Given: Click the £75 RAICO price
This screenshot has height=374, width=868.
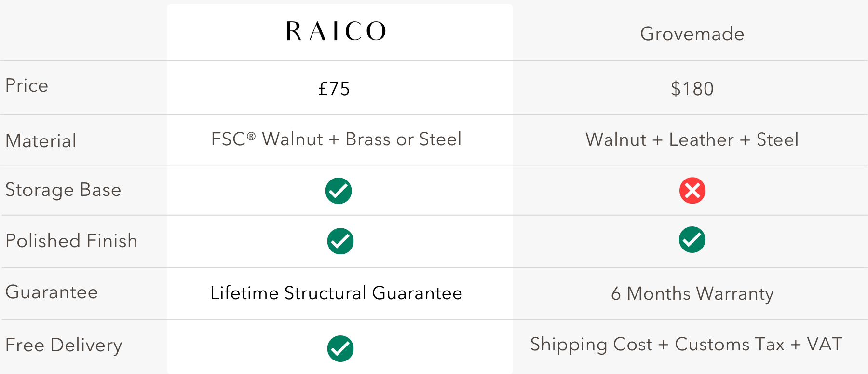Looking at the screenshot, I should [x=334, y=89].
